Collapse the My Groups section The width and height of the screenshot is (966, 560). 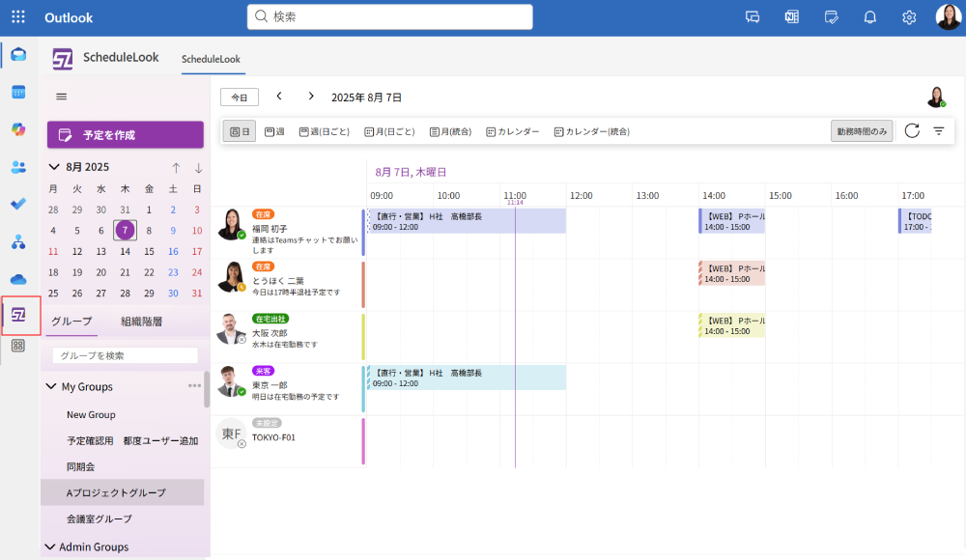tap(50, 386)
